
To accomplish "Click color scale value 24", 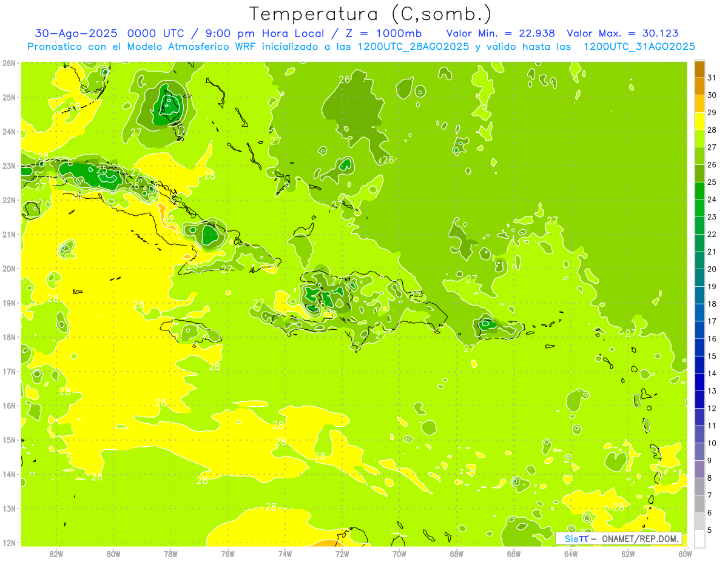I will (x=712, y=199).
